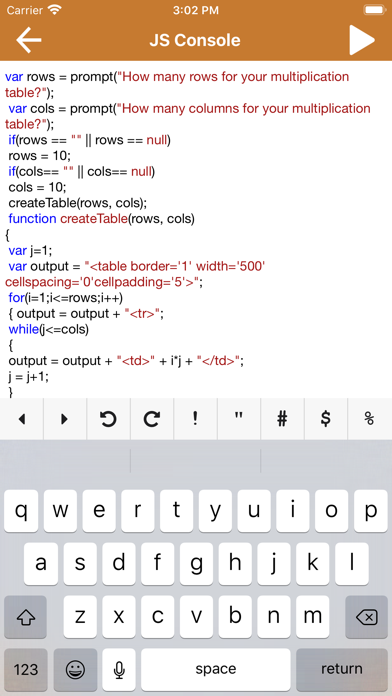The height and width of the screenshot is (696, 392).
Task: Tap the x key
Action: click(119, 617)
